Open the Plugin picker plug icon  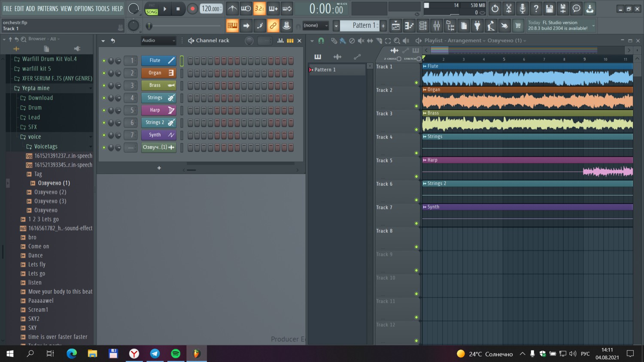[x=477, y=26]
